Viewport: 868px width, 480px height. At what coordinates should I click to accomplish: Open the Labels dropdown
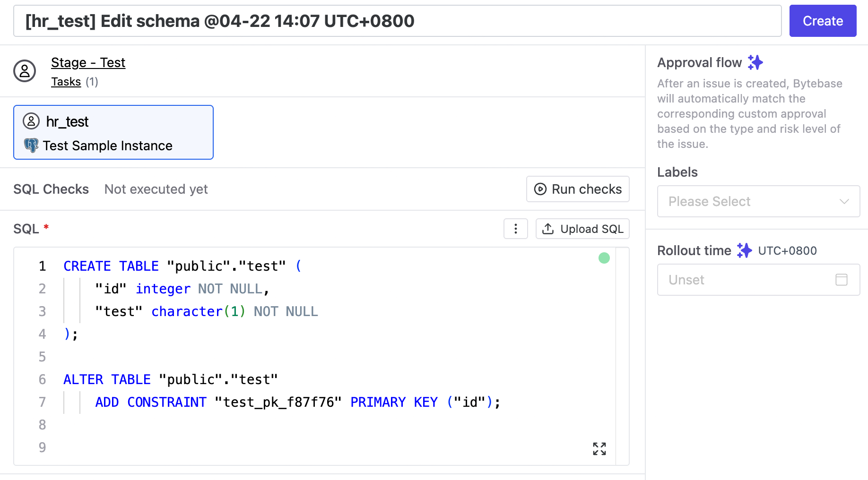click(x=758, y=201)
